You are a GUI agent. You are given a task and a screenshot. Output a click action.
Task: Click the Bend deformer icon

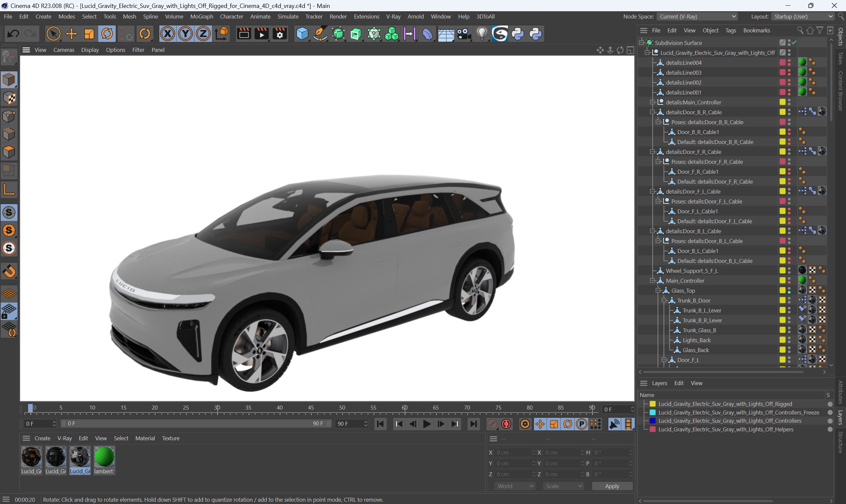click(x=427, y=34)
